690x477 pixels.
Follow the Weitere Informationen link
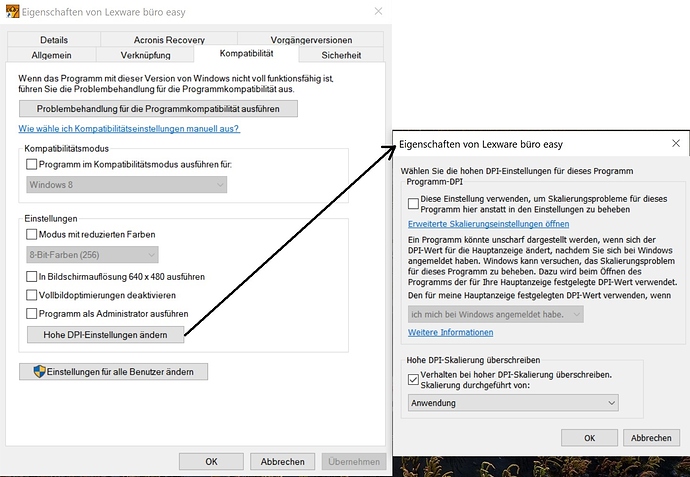(x=450, y=332)
